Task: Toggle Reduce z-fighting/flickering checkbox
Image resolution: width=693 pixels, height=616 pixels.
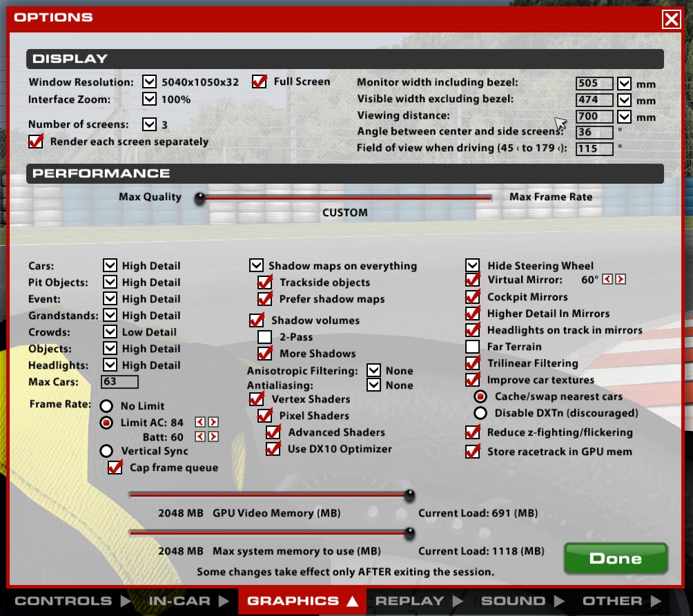Action: pyautogui.click(x=472, y=432)
